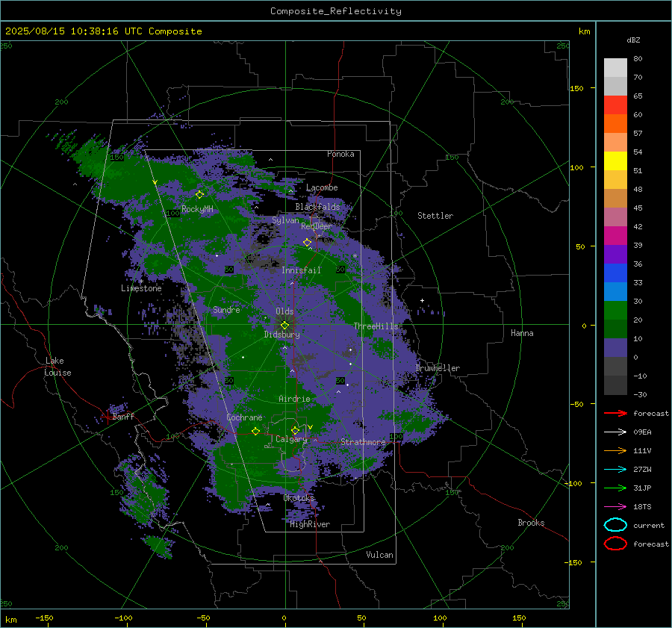
Task: Click the Blackfalds city label
Action: coord(317,207)
